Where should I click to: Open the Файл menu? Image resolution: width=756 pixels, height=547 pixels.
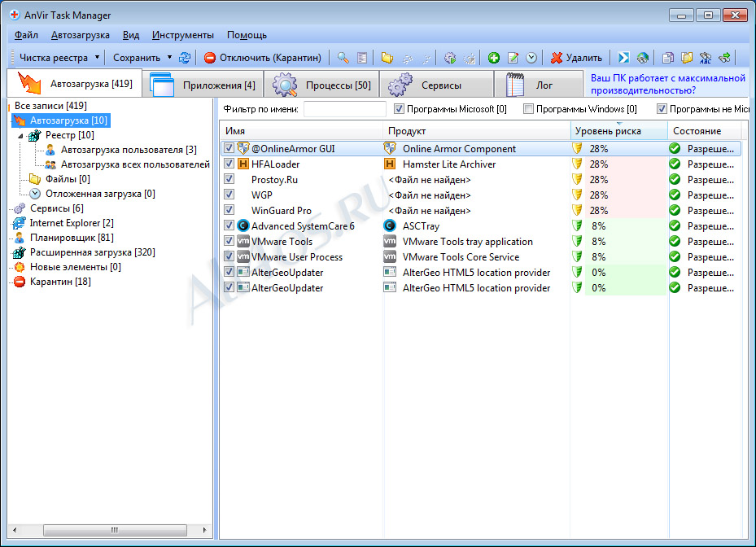(x=26, y=35)
